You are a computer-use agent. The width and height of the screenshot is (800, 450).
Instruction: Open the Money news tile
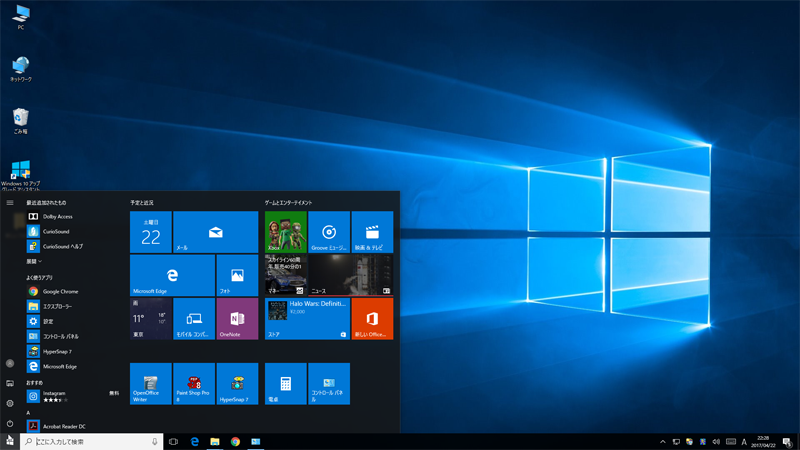pos(286,276)
